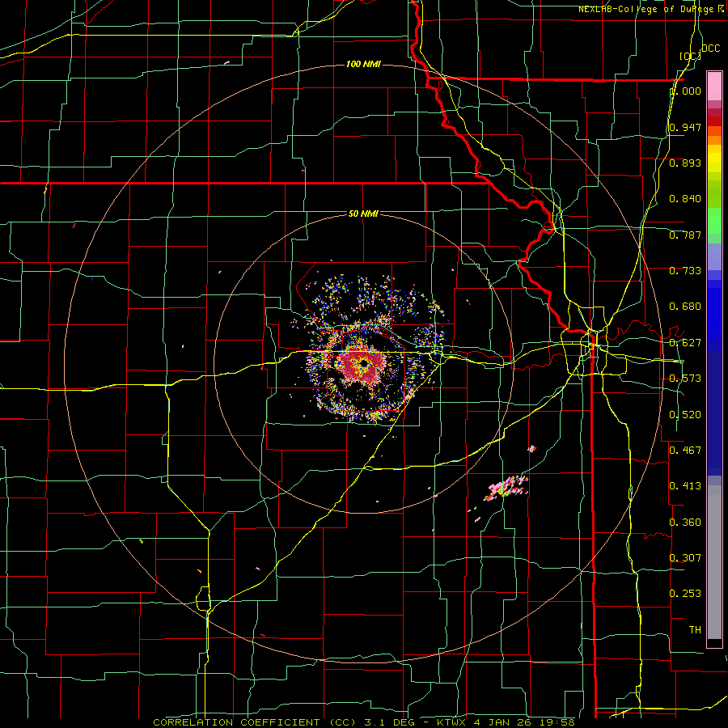The height and width of the screenshot is (728, 728).
Task: Click the 4 JAN 26 date
Action: click(x=503, y=722)
